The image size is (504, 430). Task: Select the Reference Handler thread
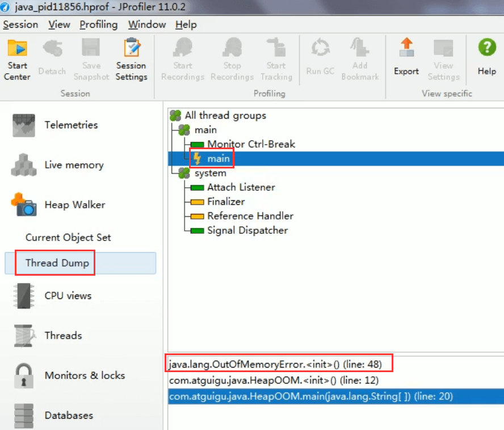(x=250, y=216)
